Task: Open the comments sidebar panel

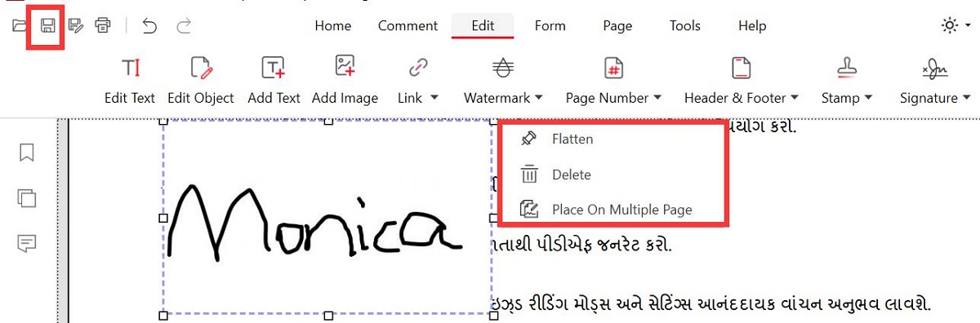Action: point(27,243)
